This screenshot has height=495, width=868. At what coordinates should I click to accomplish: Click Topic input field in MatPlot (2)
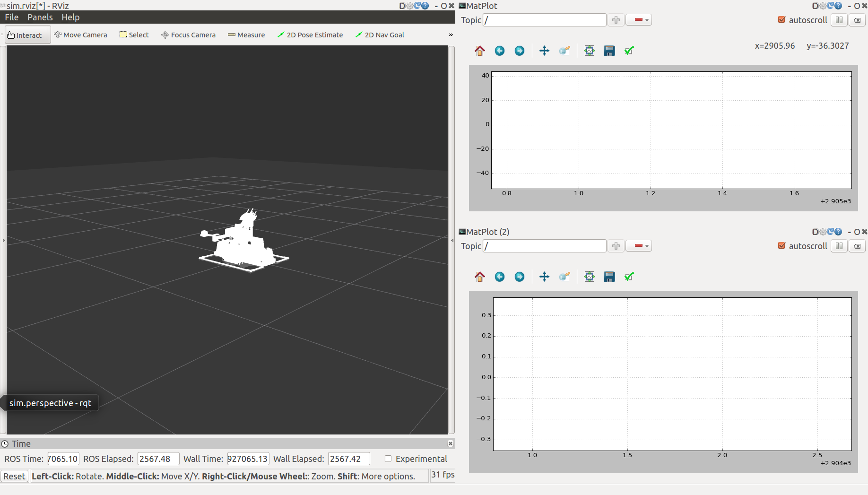pyautogui.click(x=544, y=246)
